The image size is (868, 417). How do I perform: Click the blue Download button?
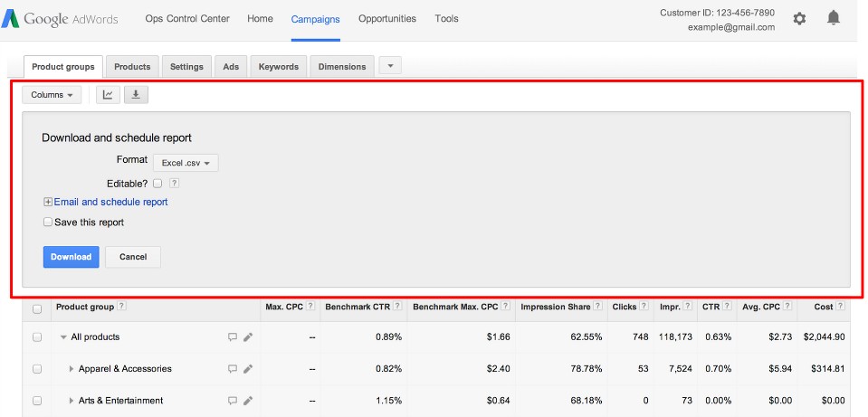pyautogui.click(x=72, y=257)
